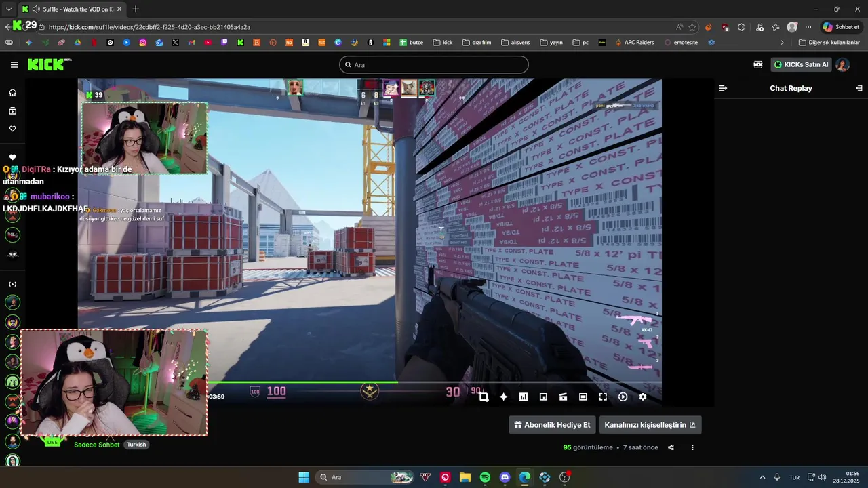Open browser extensions puzzle icon
Screen dimensions: 868x488
click(741, 27)
